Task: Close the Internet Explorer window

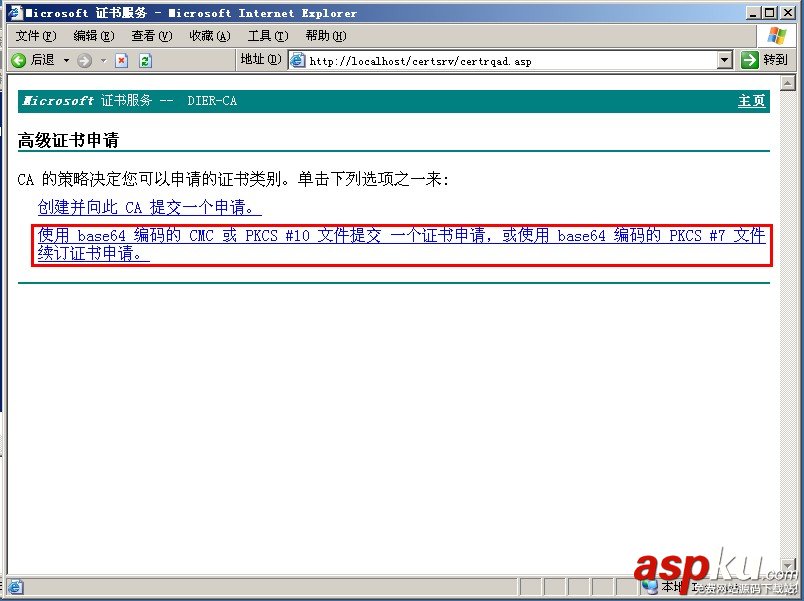Action: click(787, 13)
